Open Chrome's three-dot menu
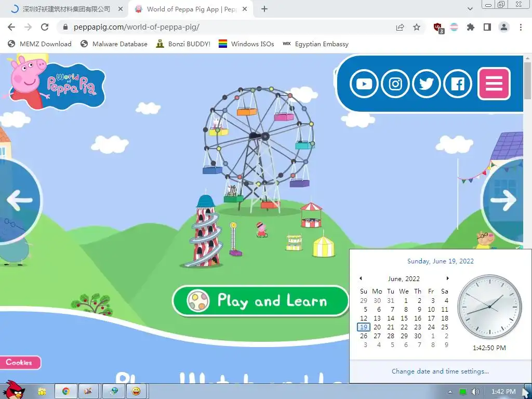 pos(521,27)
